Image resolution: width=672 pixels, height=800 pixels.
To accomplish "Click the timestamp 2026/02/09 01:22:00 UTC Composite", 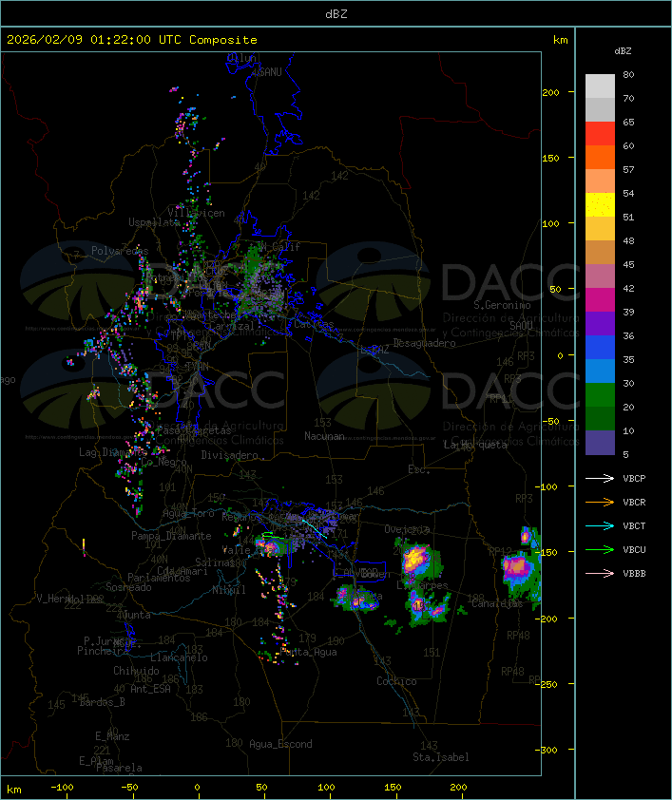I will [x=132, y=40].
